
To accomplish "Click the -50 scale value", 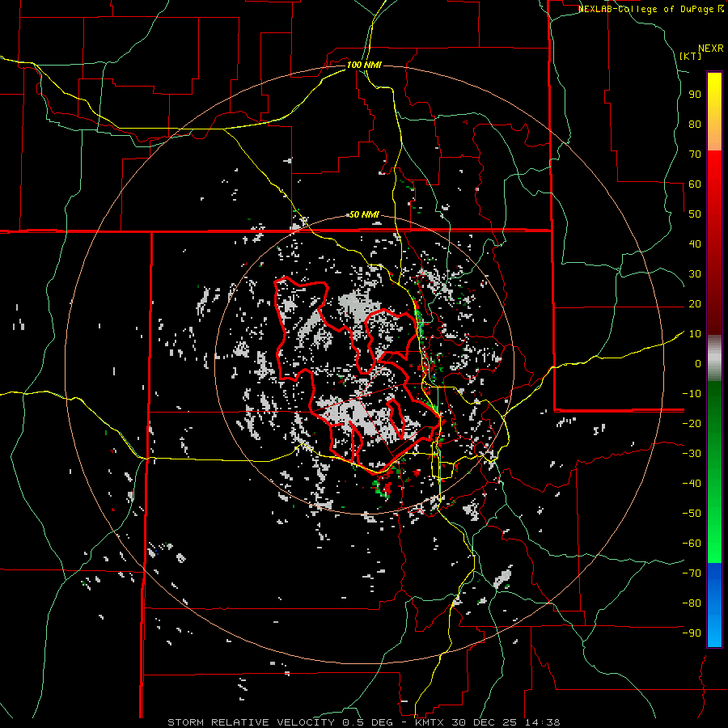I will coord(692,514).
